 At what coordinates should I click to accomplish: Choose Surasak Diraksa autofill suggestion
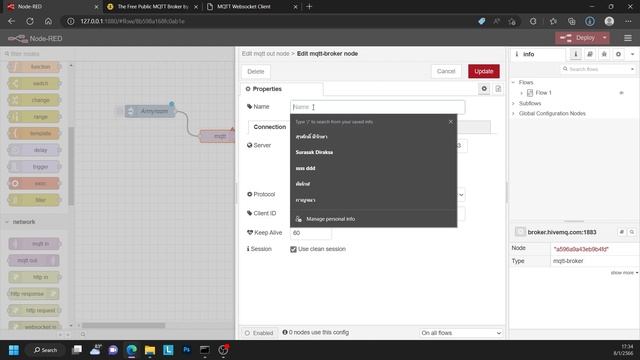pyautogui.click(x=373, y=152)
